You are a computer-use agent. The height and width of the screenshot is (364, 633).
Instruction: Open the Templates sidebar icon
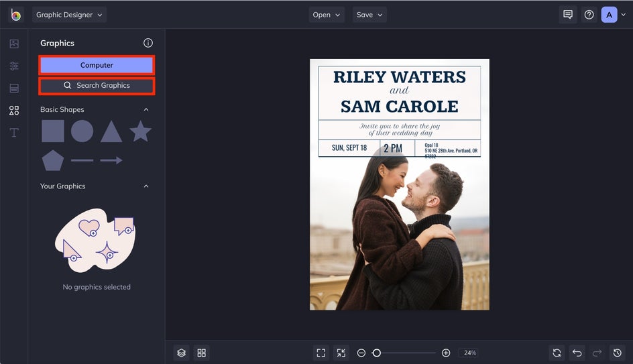pyautogui.click(x=14, y=88)
